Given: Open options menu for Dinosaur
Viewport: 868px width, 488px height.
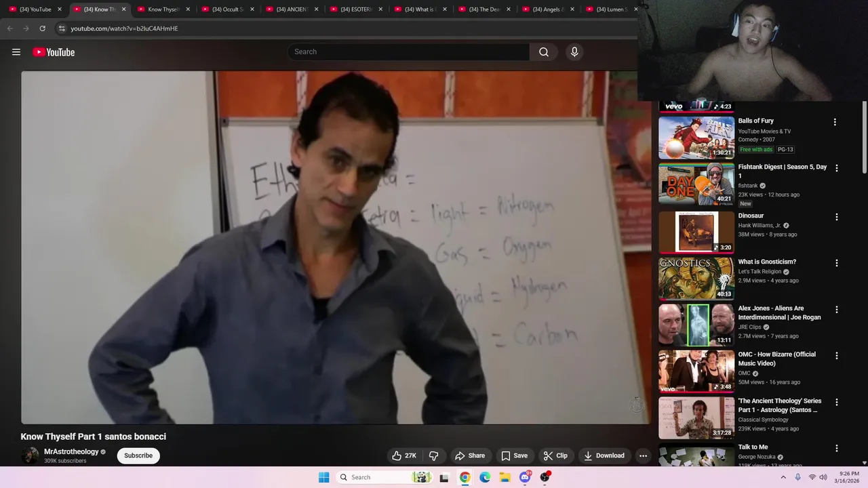Looking at the screenshot, I should (x=836, y=217).
